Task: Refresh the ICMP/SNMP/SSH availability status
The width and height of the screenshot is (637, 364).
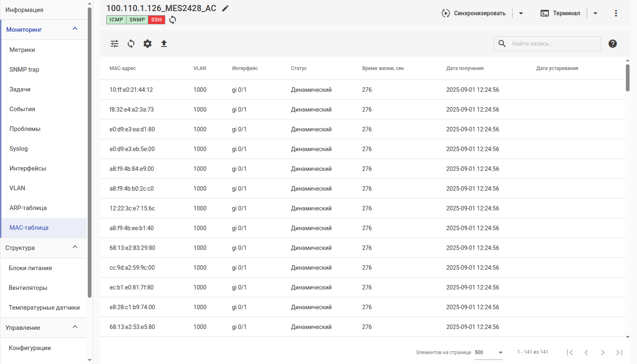Action: pos(173,20)
